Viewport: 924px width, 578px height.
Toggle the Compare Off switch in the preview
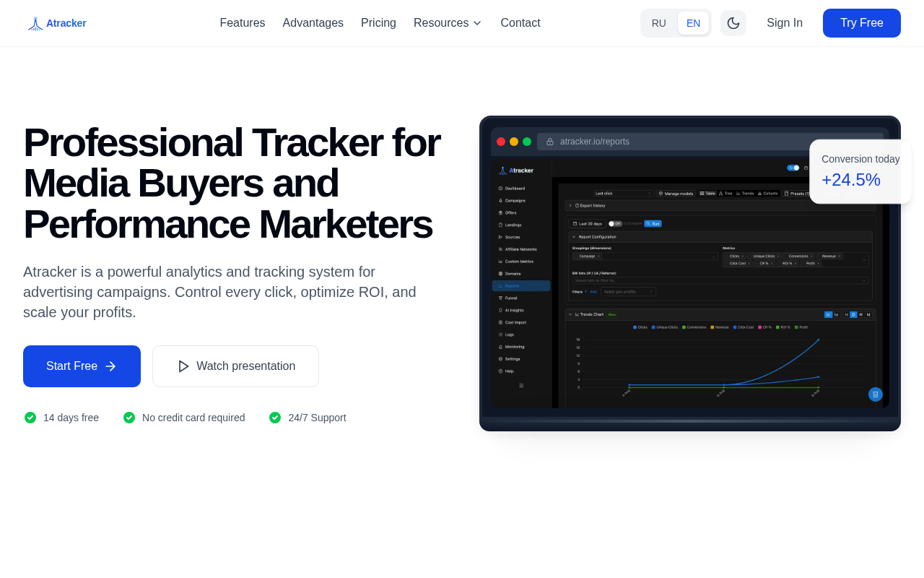coord(615,223)
